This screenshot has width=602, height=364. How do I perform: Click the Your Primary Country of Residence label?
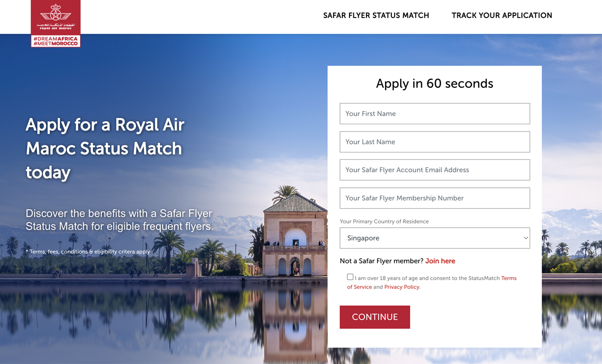384,221
